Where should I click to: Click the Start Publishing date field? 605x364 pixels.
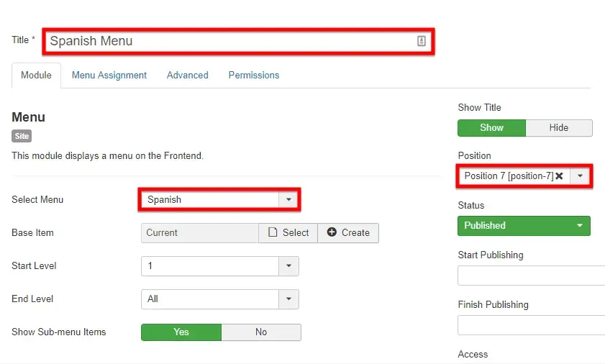532,276
